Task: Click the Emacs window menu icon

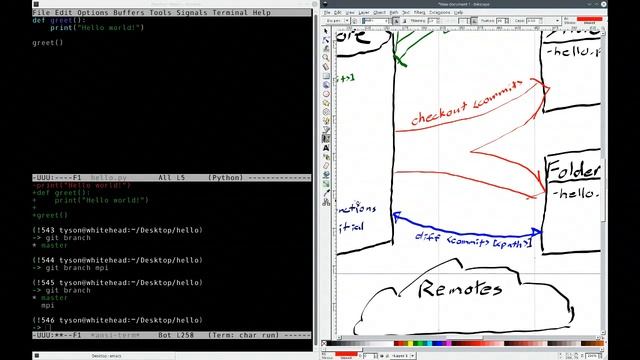Action: click(x=36, y=4)
